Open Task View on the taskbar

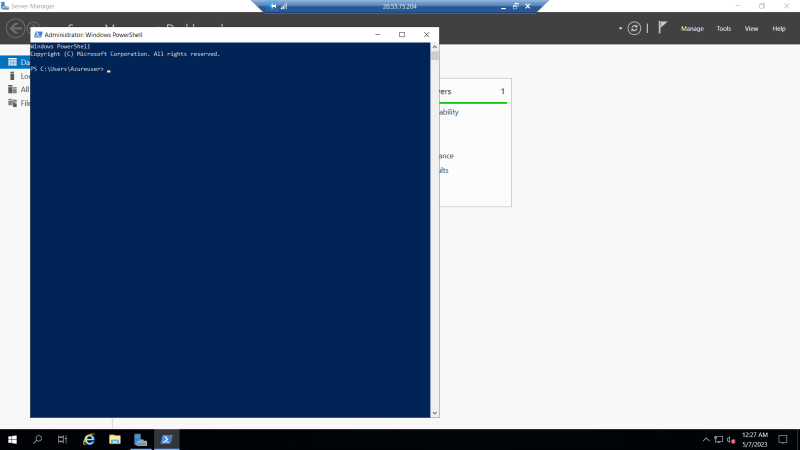(62, 439)
